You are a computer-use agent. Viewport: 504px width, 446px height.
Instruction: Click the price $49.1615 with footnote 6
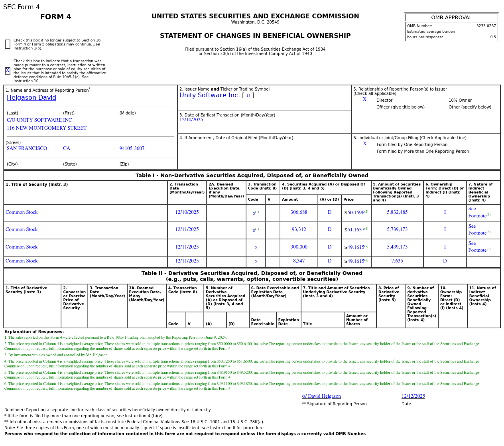point(356,261)
